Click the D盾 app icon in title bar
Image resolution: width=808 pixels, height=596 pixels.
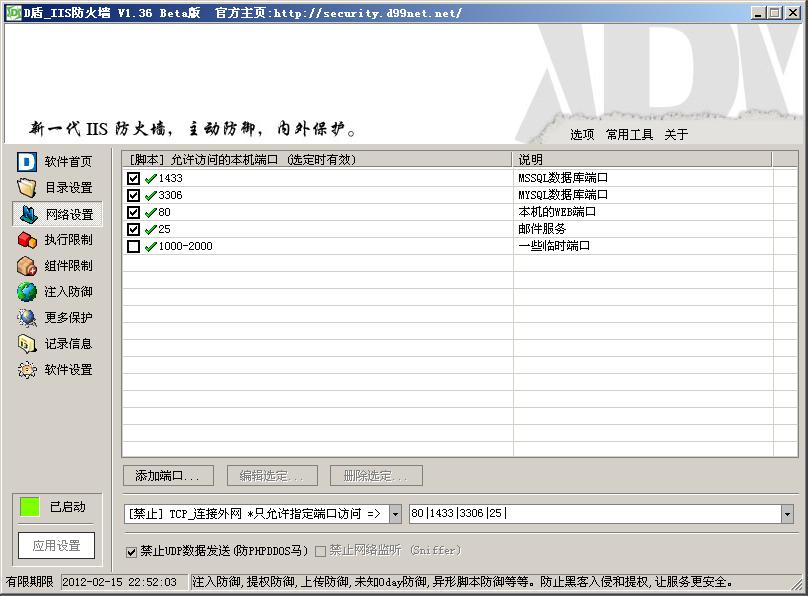tap(13, 12)
